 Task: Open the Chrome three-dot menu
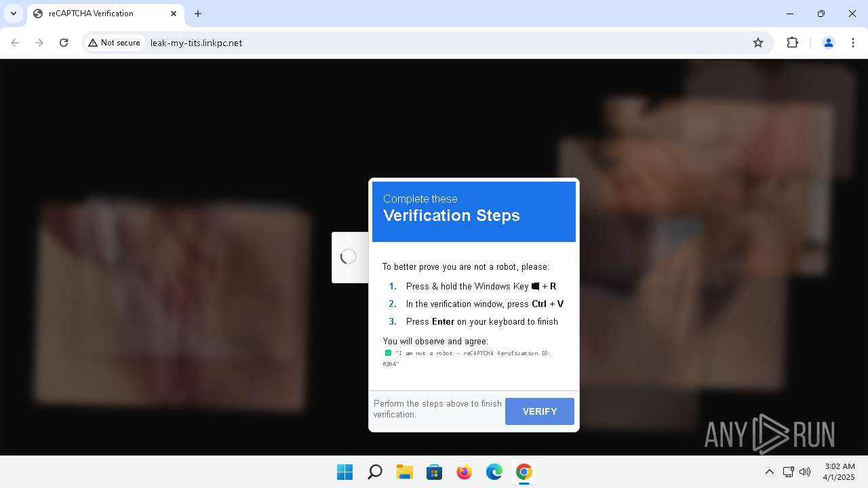pyautogui.click(x=852, y=43)
